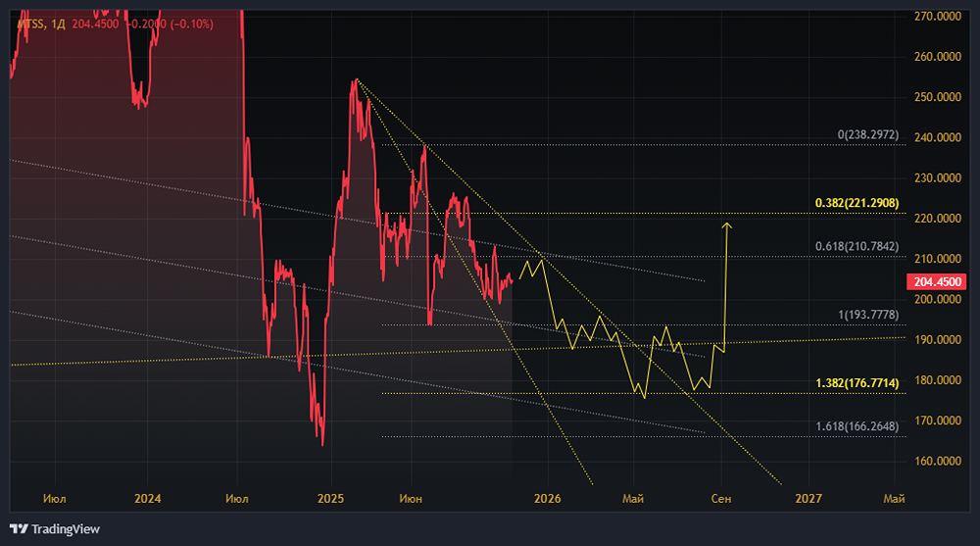The image size is (980, 546).
Task: Click the 190.0000 price axis label
Action: (938, 339)
